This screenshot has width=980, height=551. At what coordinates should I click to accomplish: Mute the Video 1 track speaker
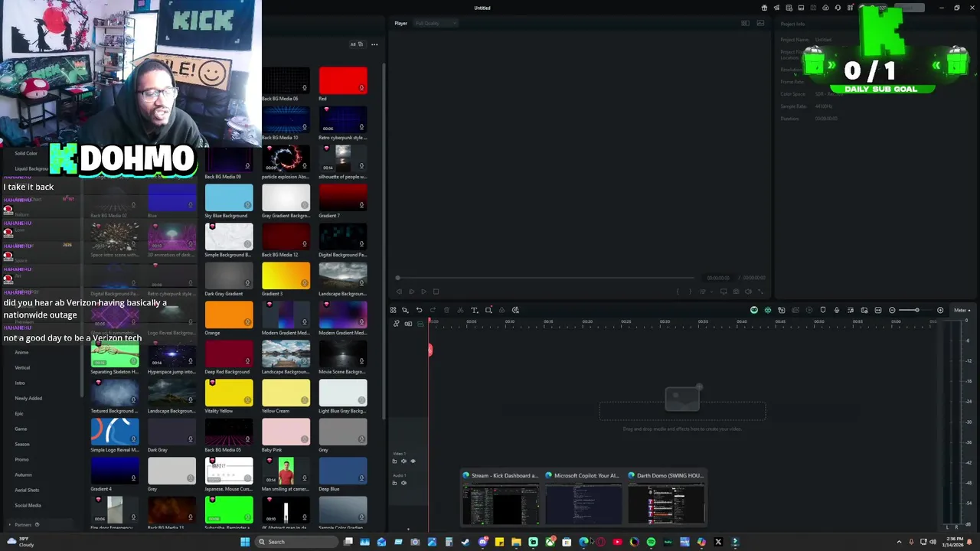point(403,461)
